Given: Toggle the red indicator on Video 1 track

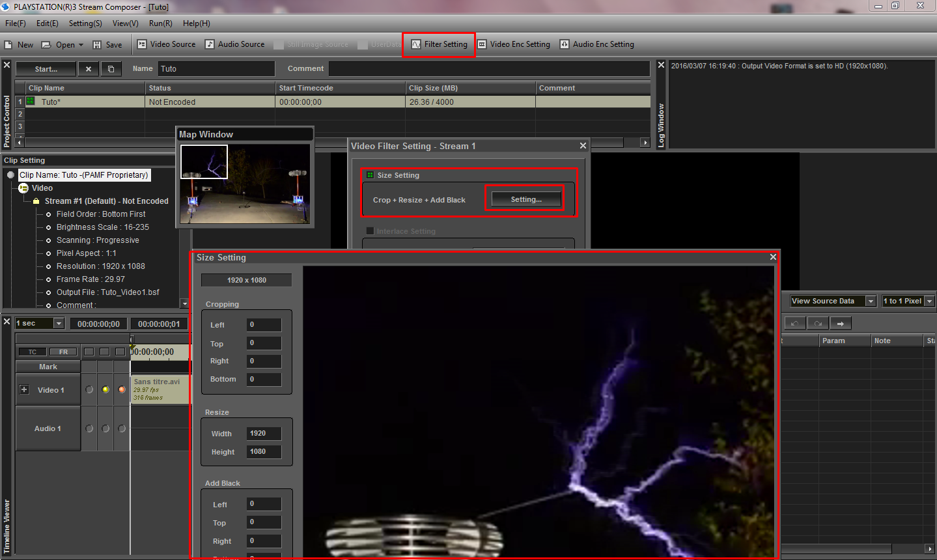Looking at the screenshot, I should tap(122, 389).
